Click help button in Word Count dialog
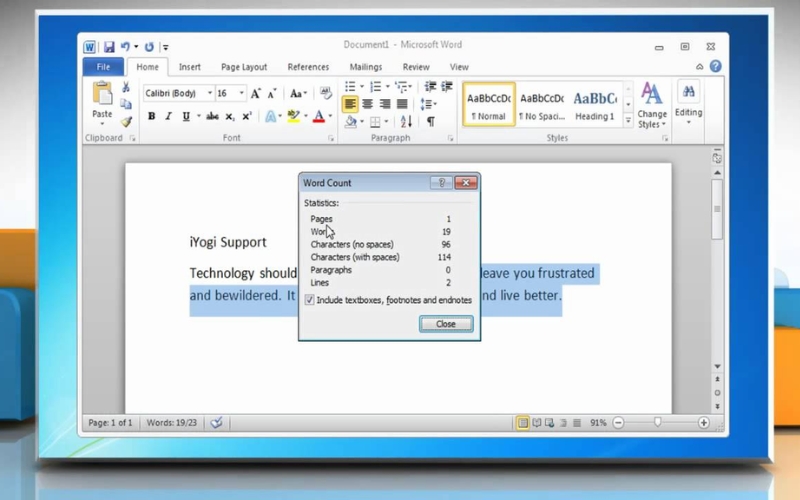 pos(441,183)
